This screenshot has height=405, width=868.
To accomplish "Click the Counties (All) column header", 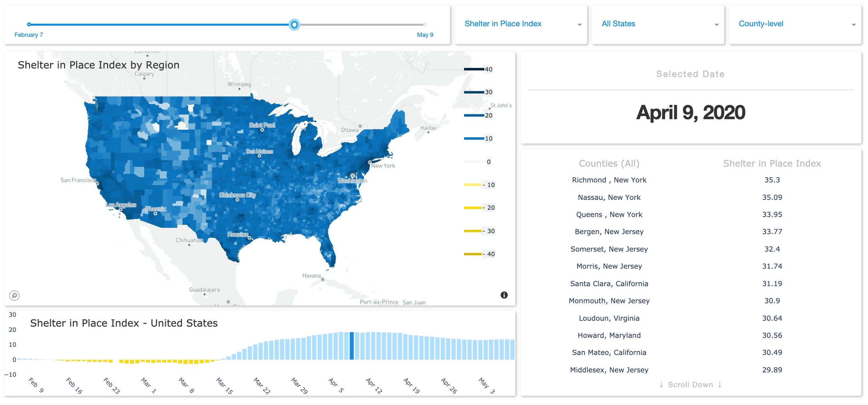I will point(609,163).
